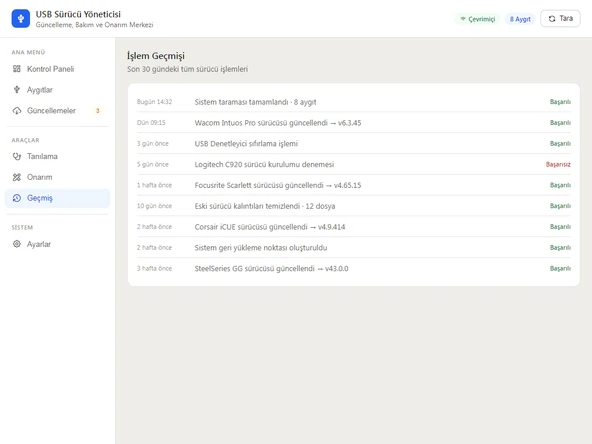
Task: Click the Ayarlar gear icon
Action: pos(17,244)
